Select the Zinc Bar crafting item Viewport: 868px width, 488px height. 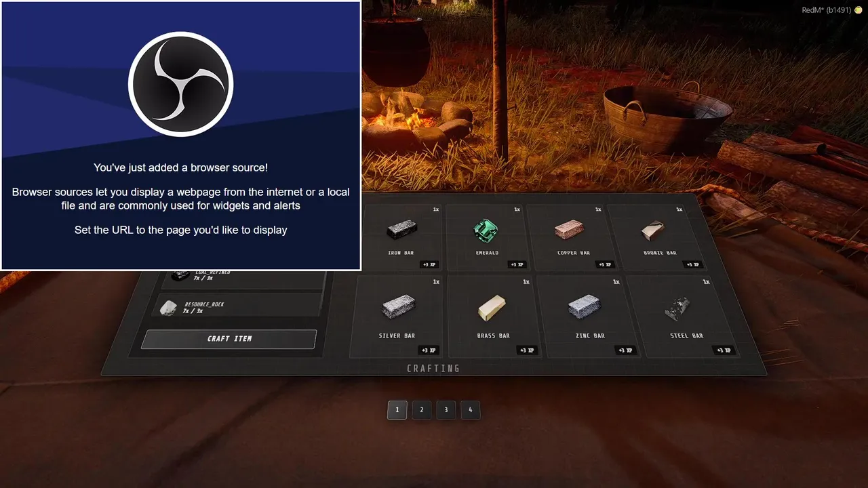coord(589,317)
